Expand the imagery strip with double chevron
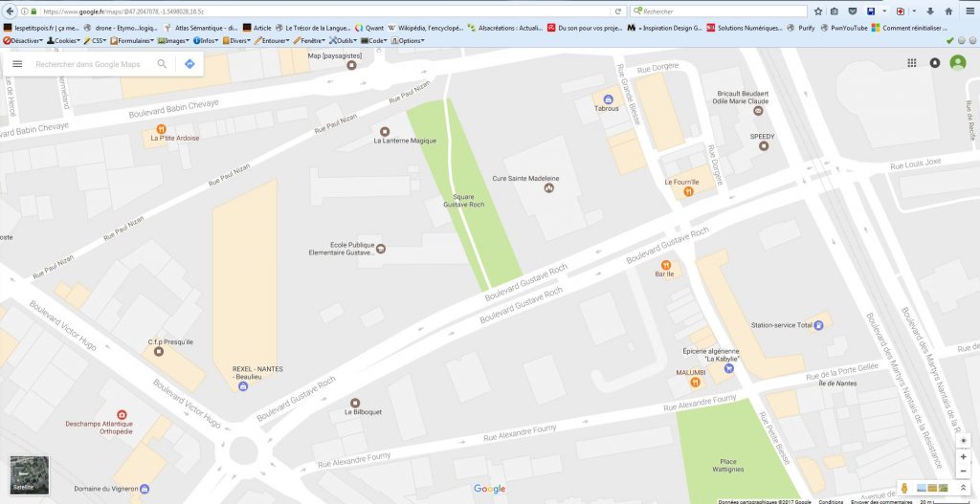The image size is (980, 504). pos(964,489)
